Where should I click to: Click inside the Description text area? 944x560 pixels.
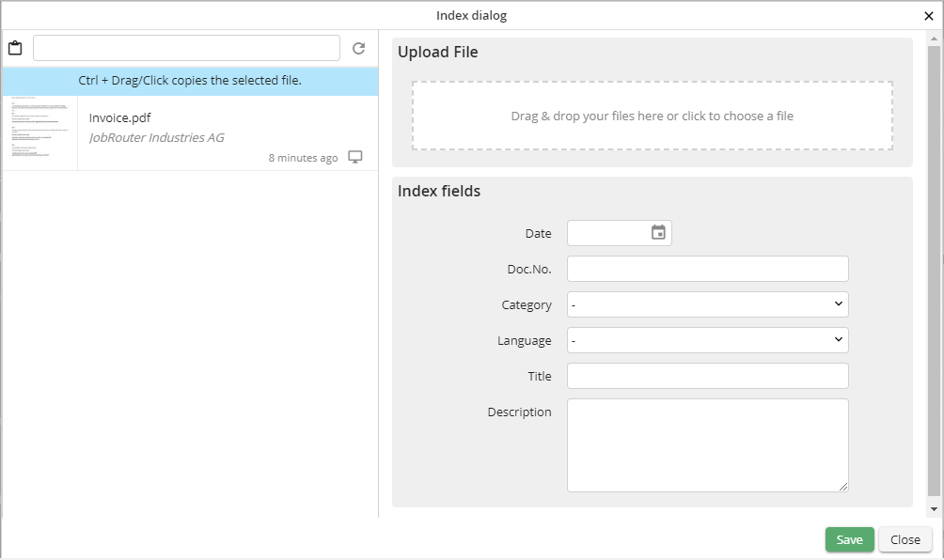(x=706, y=443)
